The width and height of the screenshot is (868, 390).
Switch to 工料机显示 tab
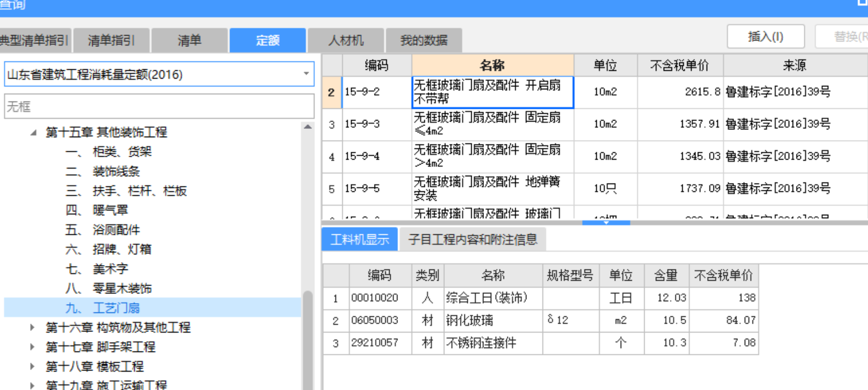(359, 240)
